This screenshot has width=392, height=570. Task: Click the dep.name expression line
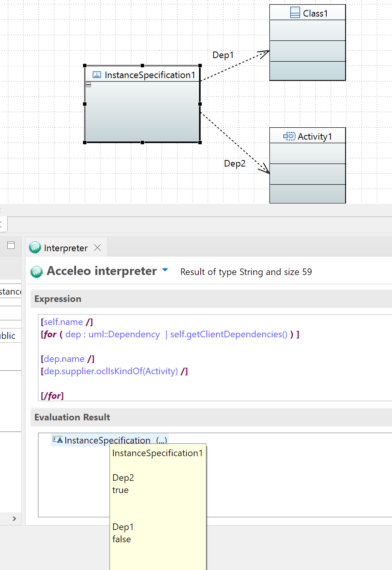(x=68, y=359)
